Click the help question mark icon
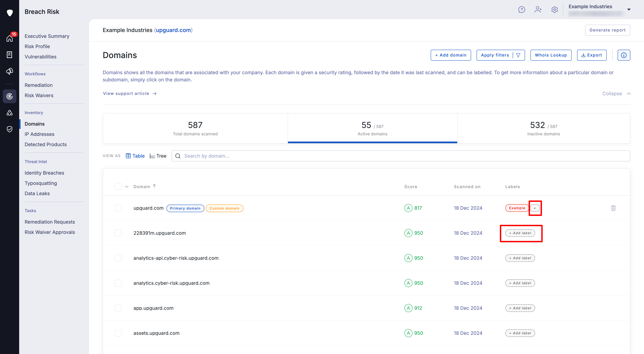644x354 pixels. 521,10
